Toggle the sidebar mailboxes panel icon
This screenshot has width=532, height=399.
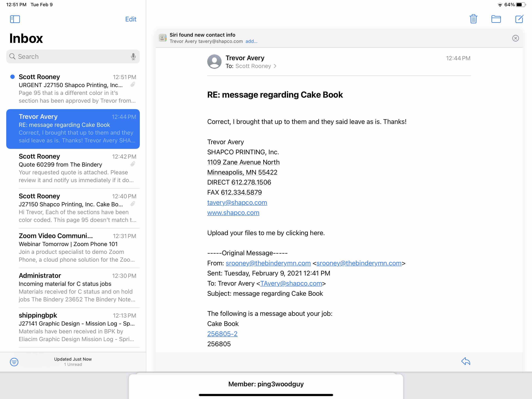coord(15,19)
